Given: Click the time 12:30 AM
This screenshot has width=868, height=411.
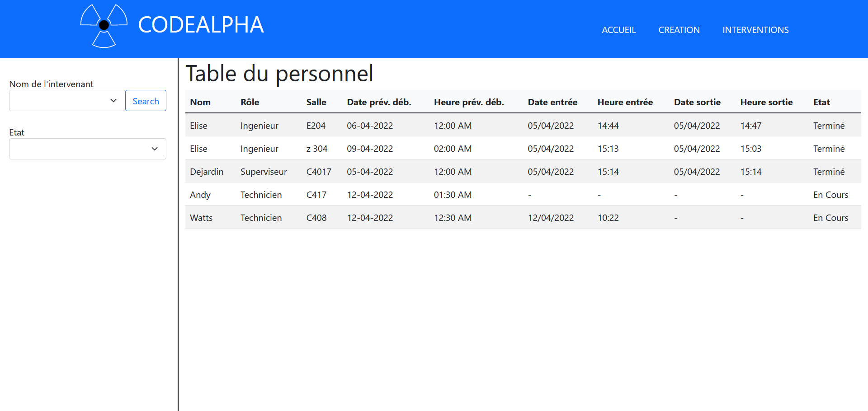Looking at the screenshot, I should (x=453, y=218).
